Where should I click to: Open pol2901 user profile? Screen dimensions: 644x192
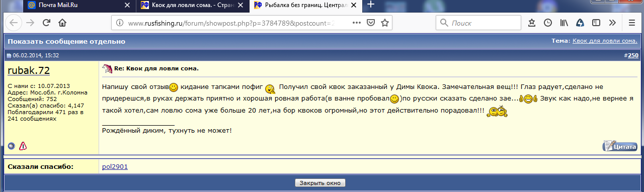pyautogui.click(x=115, y=166)
